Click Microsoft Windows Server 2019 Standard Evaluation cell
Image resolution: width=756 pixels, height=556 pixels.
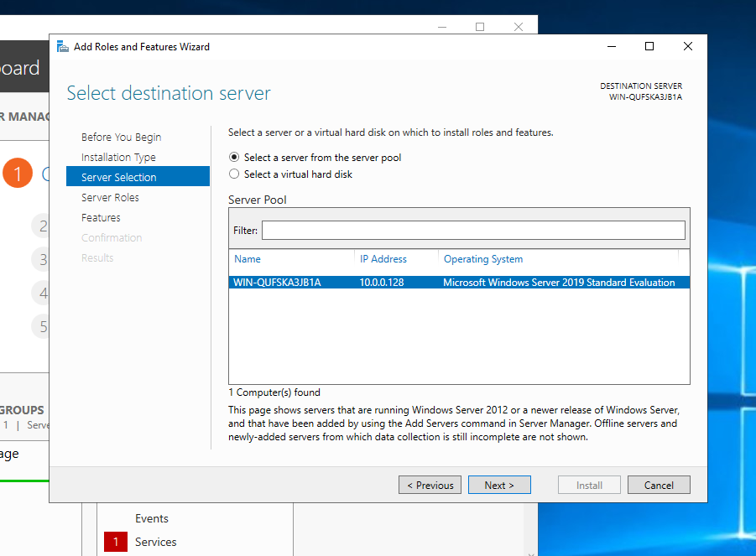click(559, 283)
